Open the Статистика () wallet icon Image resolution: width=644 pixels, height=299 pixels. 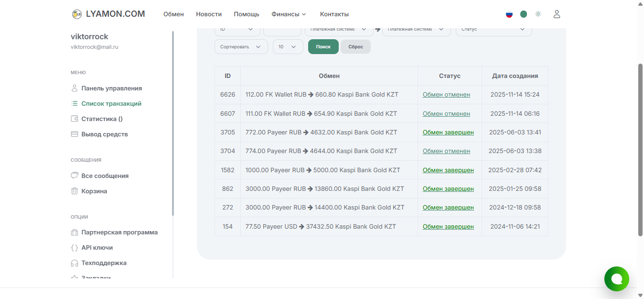pyautogui.click(x=74, y=119)
